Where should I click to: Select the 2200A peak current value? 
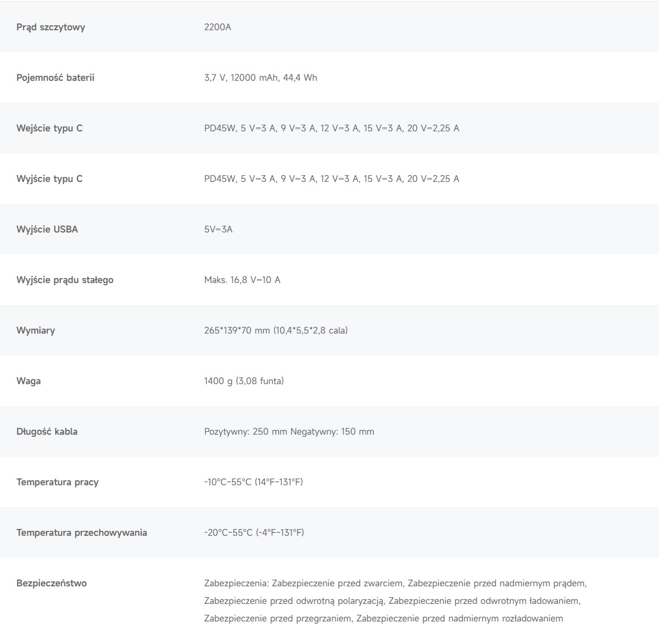217,27
